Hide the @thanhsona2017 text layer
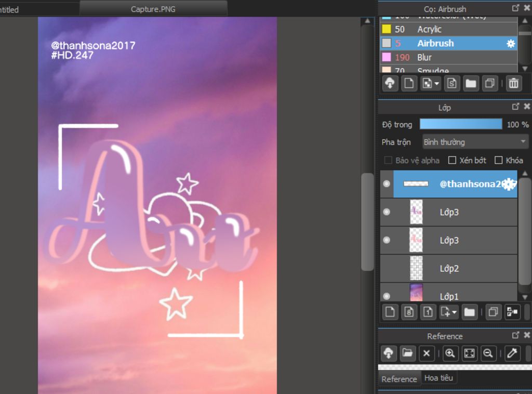This screenshot has width=532, height=394. point(387,183)
